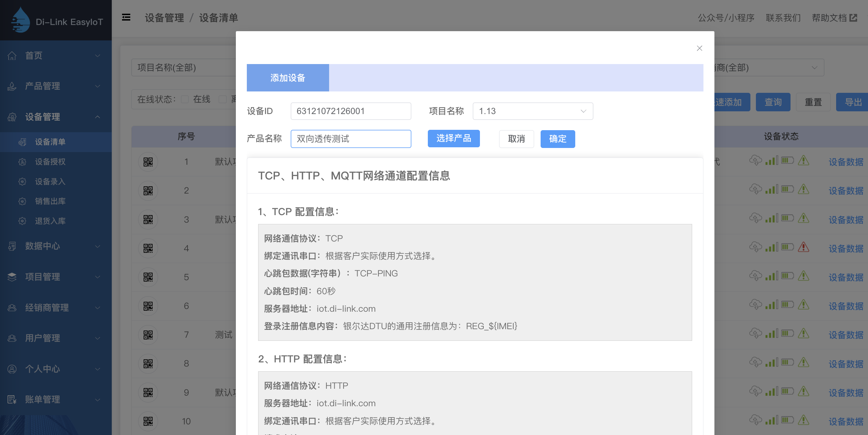
Task: Open QR code for row 5
Action: [x=148, y=277]
